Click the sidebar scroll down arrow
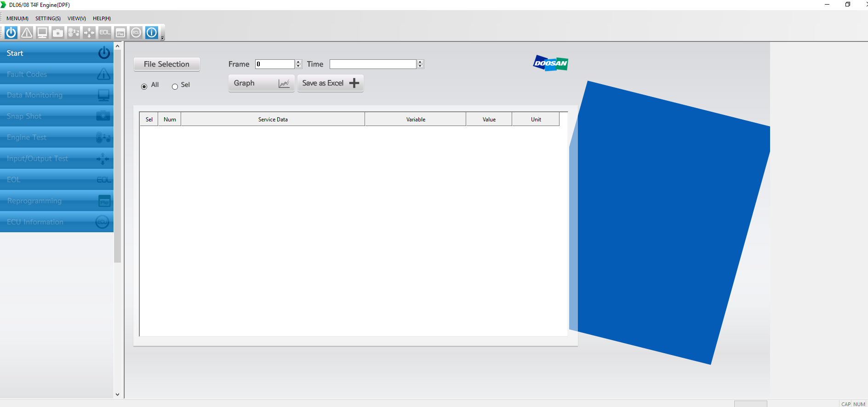This screenshot has height=407, width=868. pyautogui.click(x=117, y=395)
